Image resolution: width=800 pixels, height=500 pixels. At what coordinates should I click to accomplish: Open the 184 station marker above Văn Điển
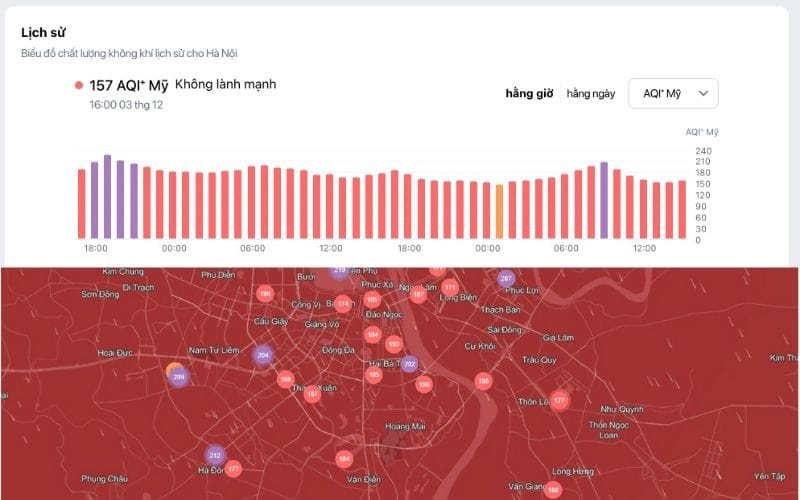pyautogui.click(x=344, y=459)
